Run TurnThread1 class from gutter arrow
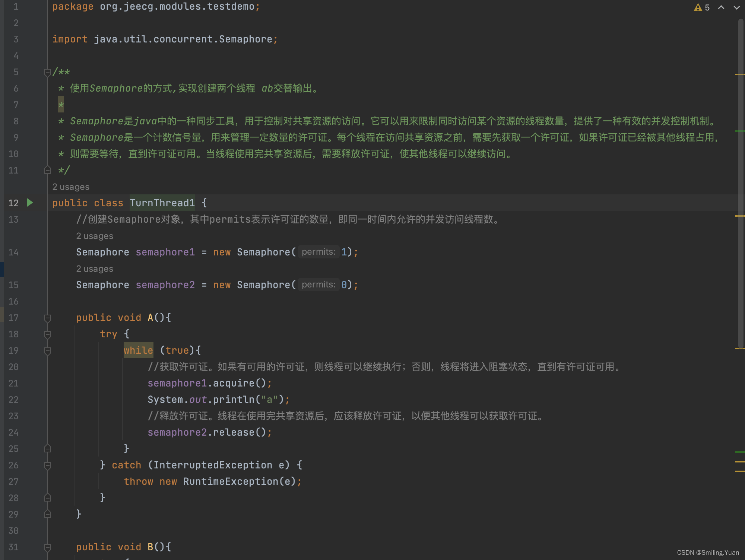Viewport: 745px width, 560px height. pos(30,203)
